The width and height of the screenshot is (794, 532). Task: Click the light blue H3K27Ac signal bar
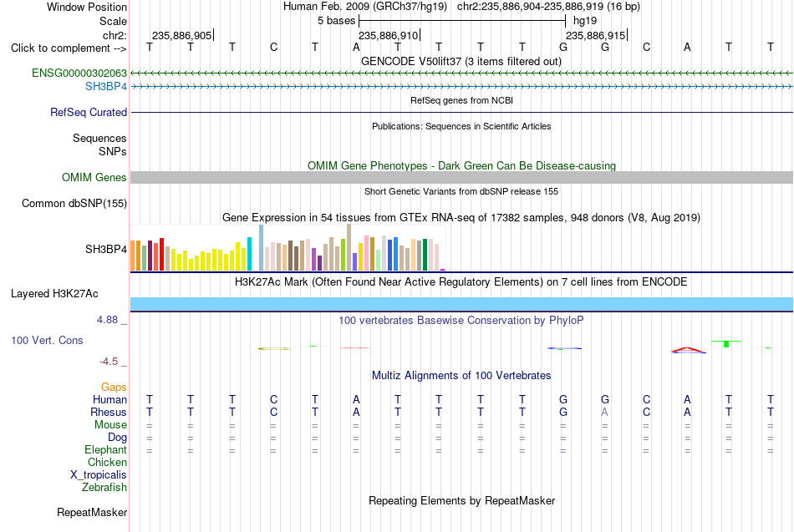(461, 304)
